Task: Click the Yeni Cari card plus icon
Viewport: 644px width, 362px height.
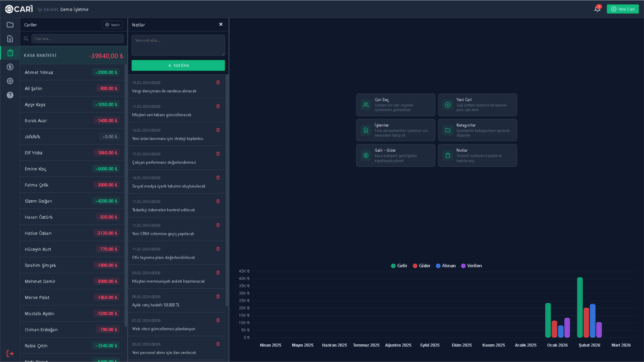Action: pos(448,105)
